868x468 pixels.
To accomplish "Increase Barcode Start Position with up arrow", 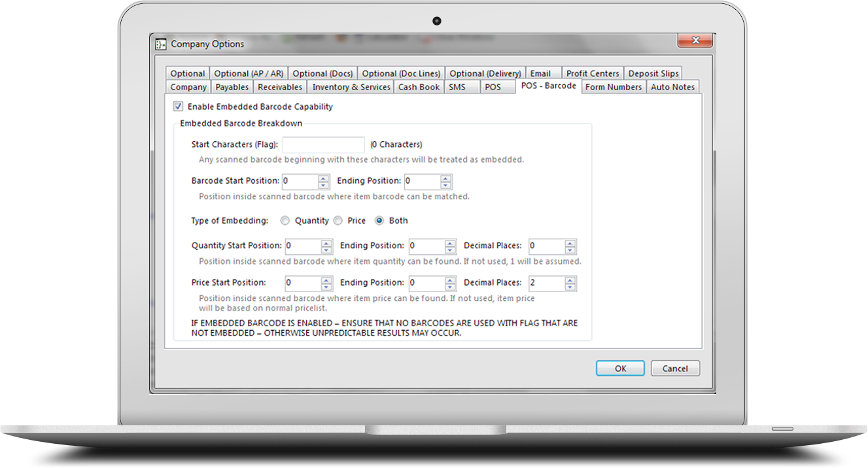I will click(x=324, y=178).
